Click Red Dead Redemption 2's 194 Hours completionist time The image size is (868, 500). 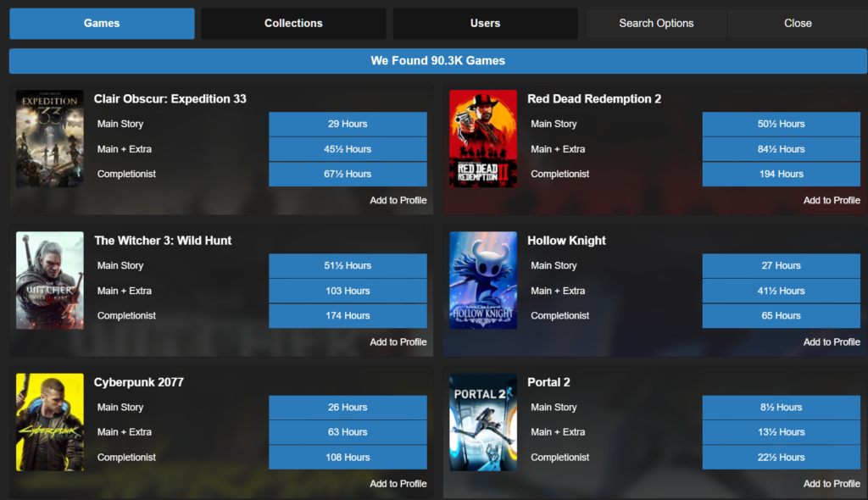tap(781, 175)
